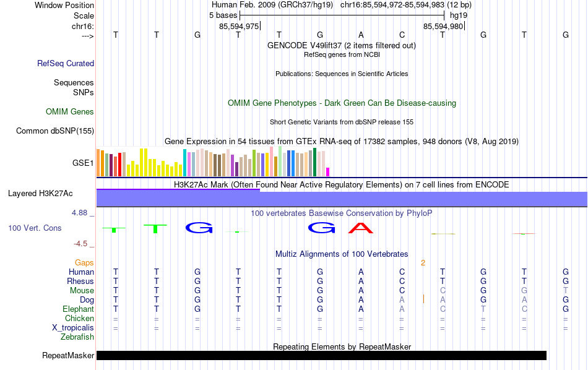Click the Zebrafish alignment row label
The width and height of the screenshot is (588, 370).
click(77, 337)
